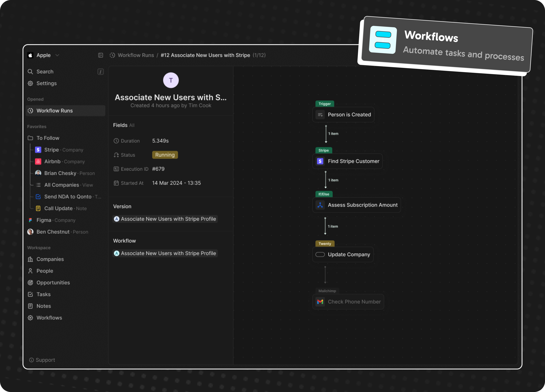Screen dimensions: 545x392
Task: Click the Search field in sidebar
Action: coord(45,72)
